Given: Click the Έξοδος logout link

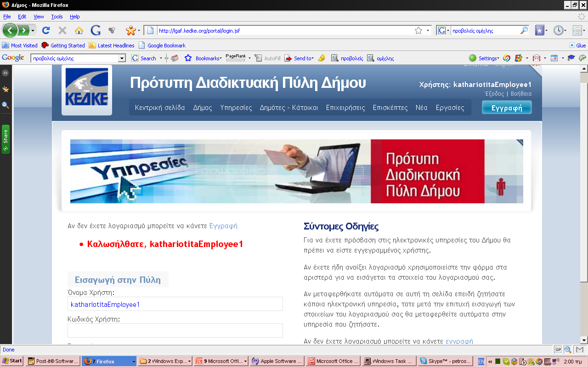Looking at the screenshot, I should click(x=494, y=94).
